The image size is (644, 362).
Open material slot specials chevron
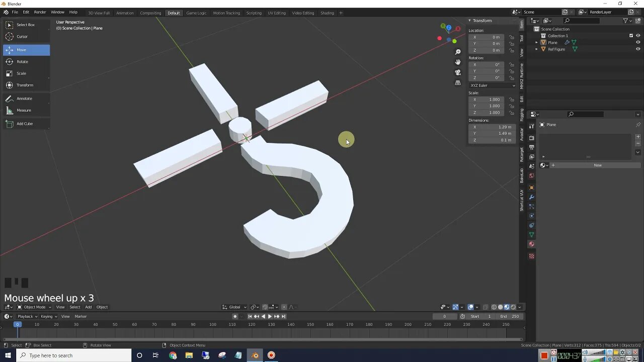[638, 152]
